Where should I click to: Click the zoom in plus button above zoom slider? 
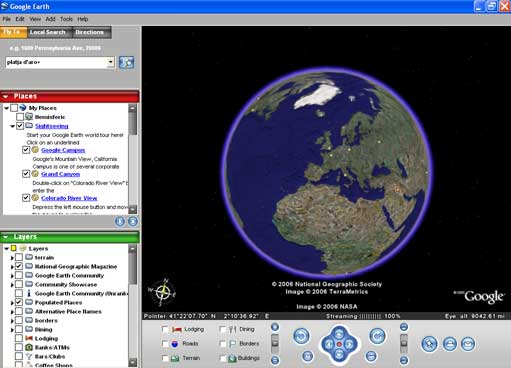tap(275, 327)
